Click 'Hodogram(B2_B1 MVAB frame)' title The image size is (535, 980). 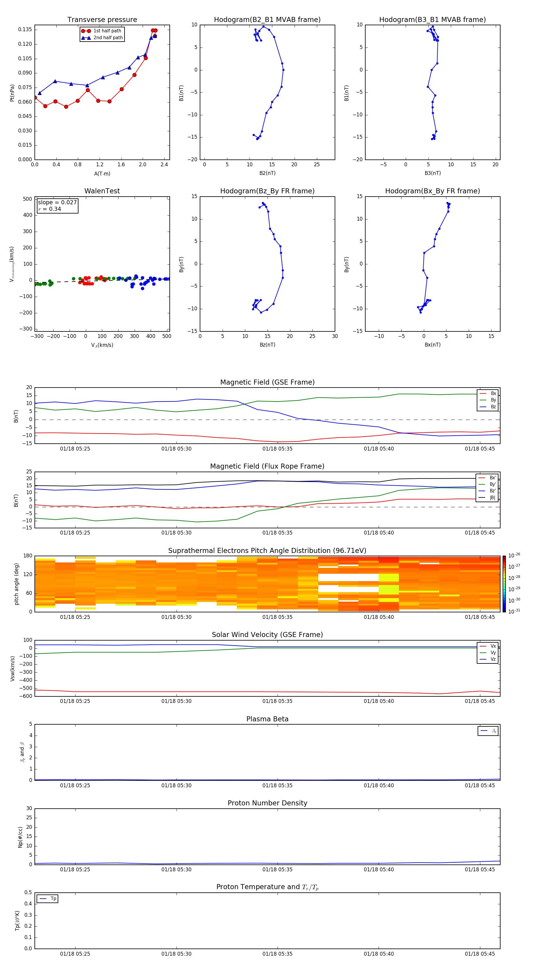pyautogui.click(x=267, y=19)
